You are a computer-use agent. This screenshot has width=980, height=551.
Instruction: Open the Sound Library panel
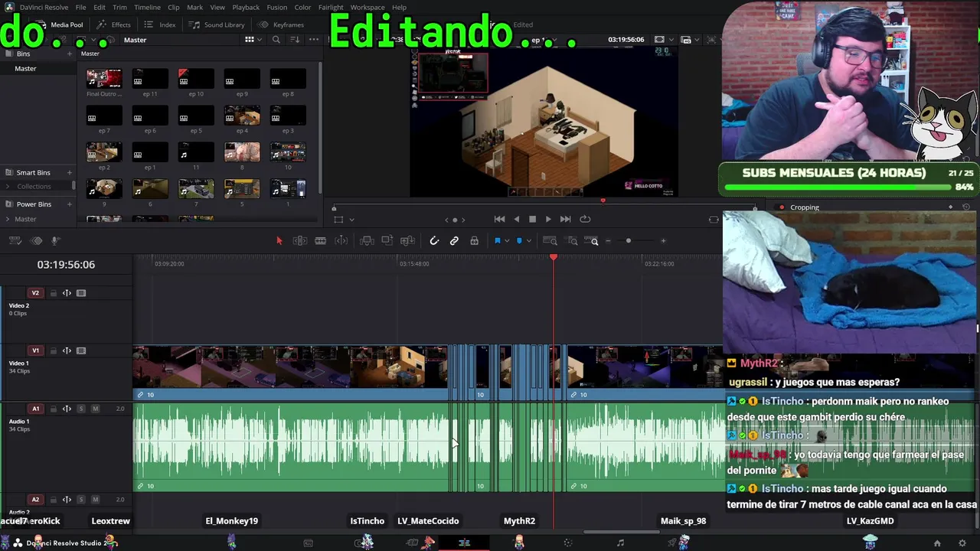coord(217,24)
